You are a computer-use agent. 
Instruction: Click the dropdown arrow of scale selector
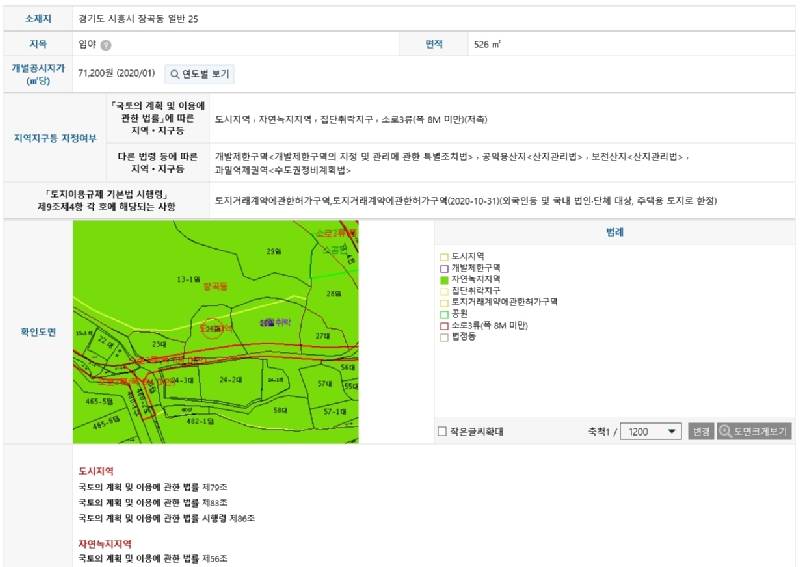click(x=672, y=432)
